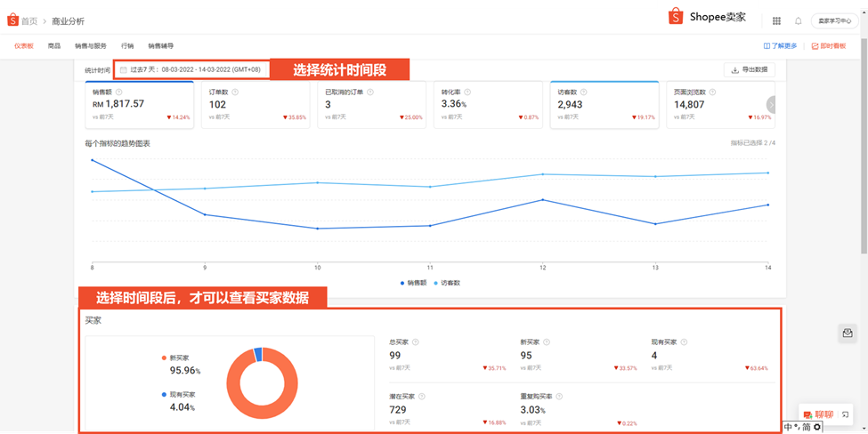Click the next arrow on metric cards
Viewport: 868px width, 434px height.
point(772,104)
